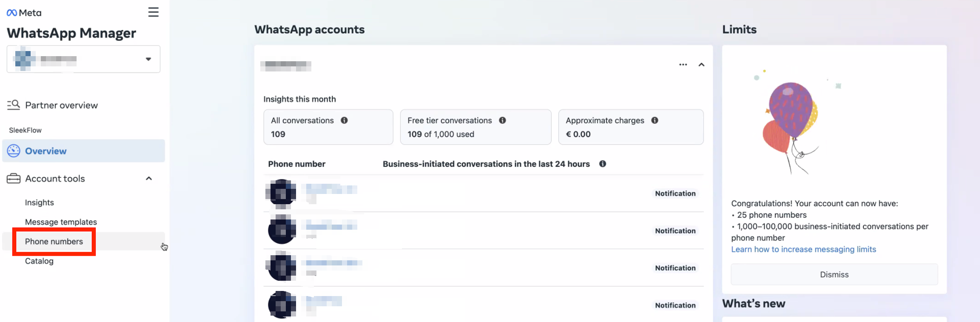Click the All conversations 109 card
Image resolution: width=980 pixels, height=322 pixels.
(x=328, y=127)
